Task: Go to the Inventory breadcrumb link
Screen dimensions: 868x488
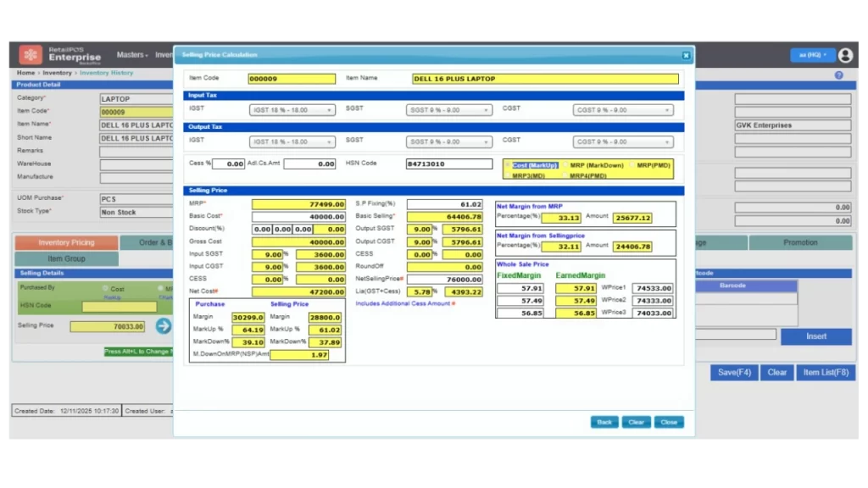Action: tap(57, 73)
